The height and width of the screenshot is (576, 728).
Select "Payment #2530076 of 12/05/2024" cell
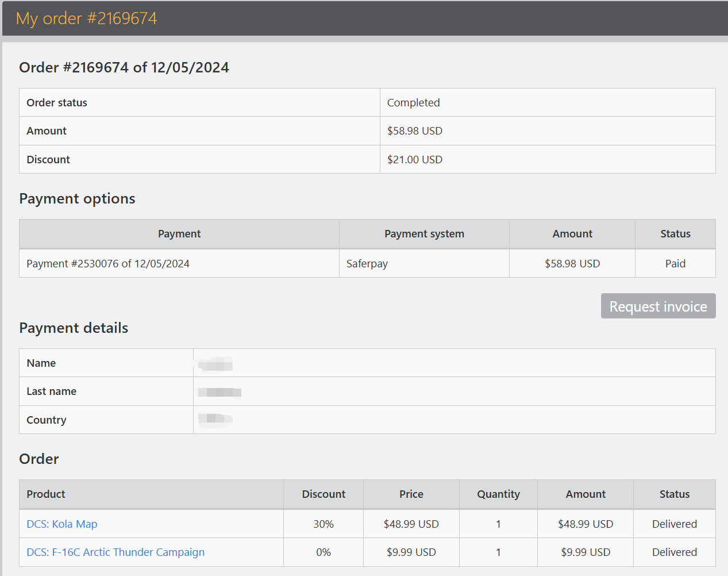point(179,263)
